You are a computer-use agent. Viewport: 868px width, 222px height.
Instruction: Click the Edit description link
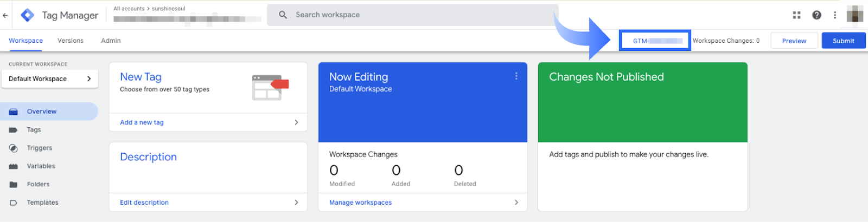[x=144, y=203]
